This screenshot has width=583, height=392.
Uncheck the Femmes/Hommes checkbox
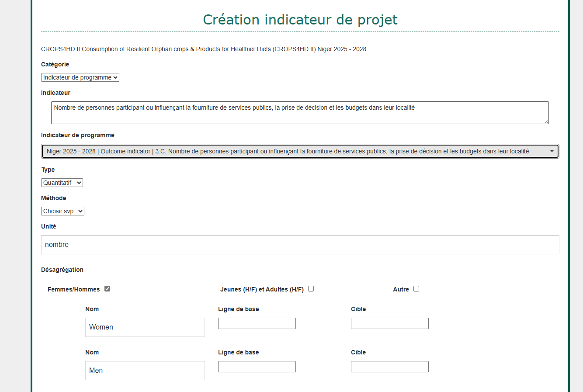coord(108,289)
